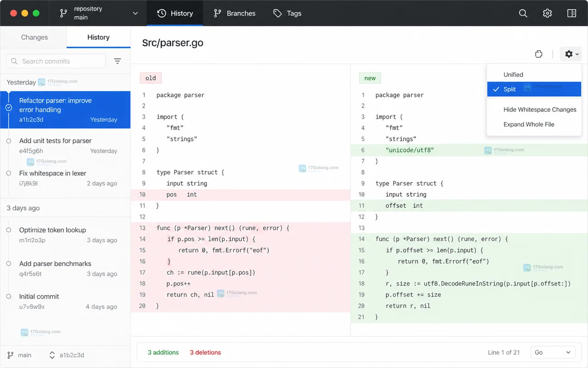
Task: Choose Unified diff view
Action: 534,74
